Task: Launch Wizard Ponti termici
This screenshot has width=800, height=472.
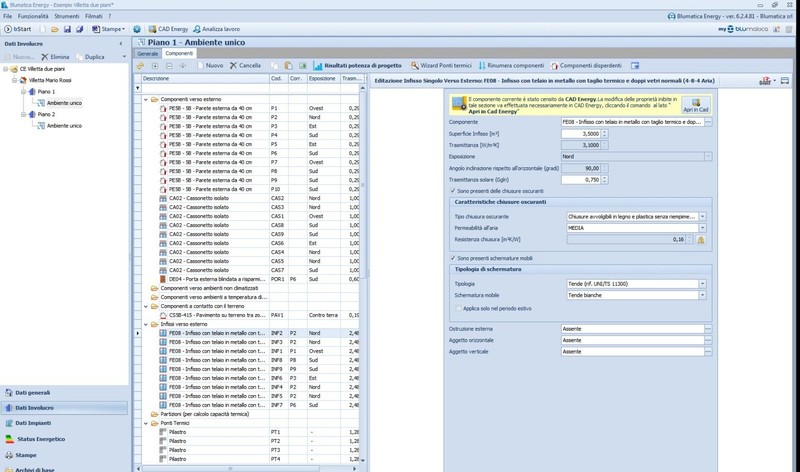Action: 441,66
